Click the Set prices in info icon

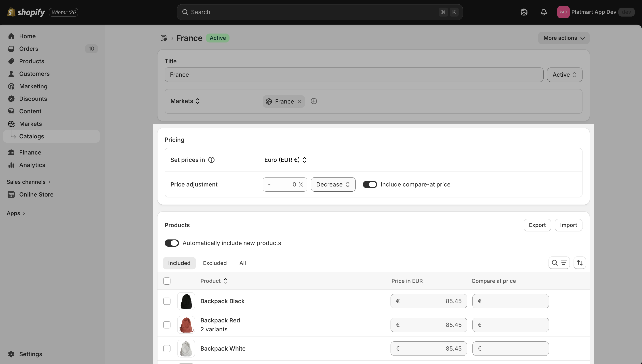click(x=211, y=160)
